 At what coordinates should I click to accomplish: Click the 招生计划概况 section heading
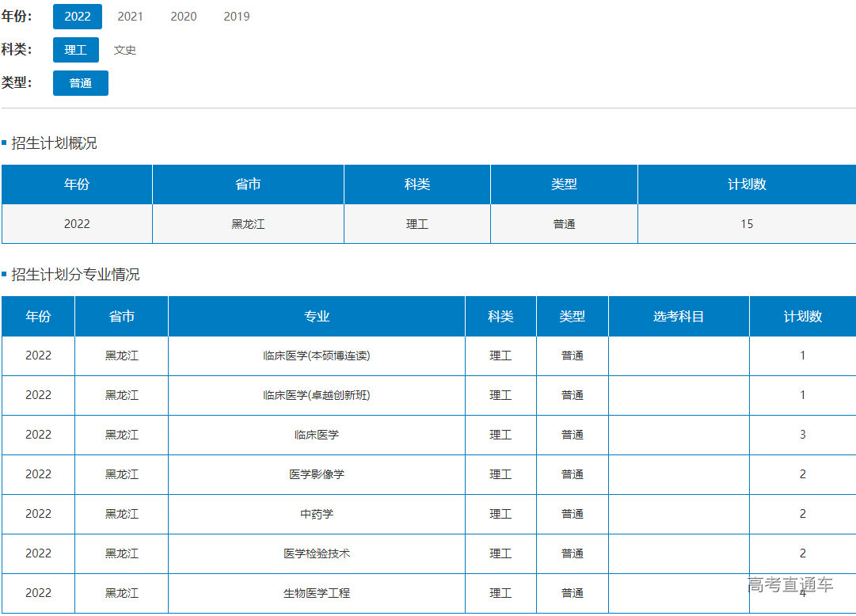54,143
